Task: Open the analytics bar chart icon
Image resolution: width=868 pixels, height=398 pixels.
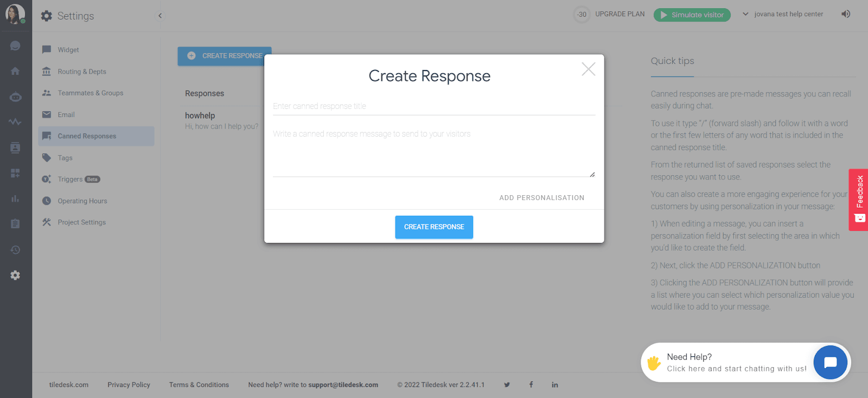Action: point(15,198)
